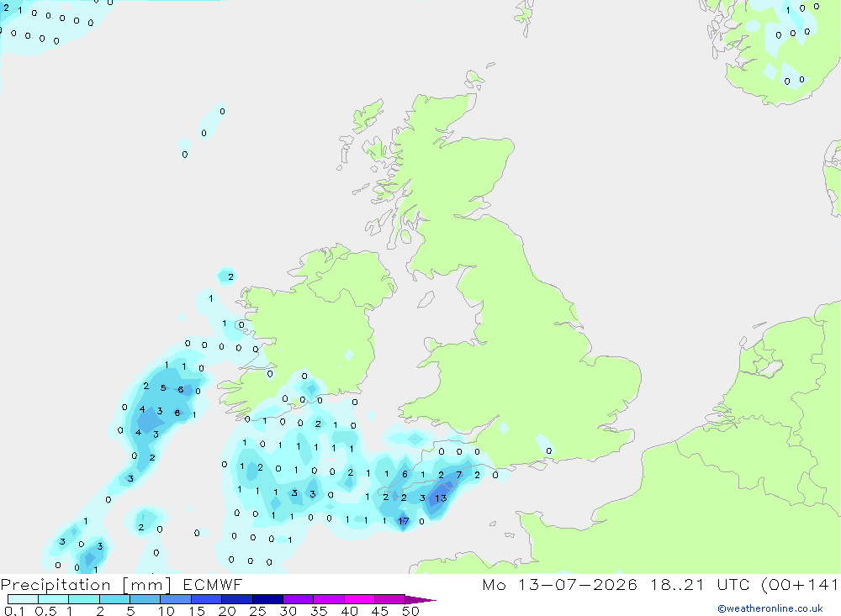This screenshot has width=841, height=616.
Task: Click the 20–25 mm dark blue legend box
Action: click(236, 599)
